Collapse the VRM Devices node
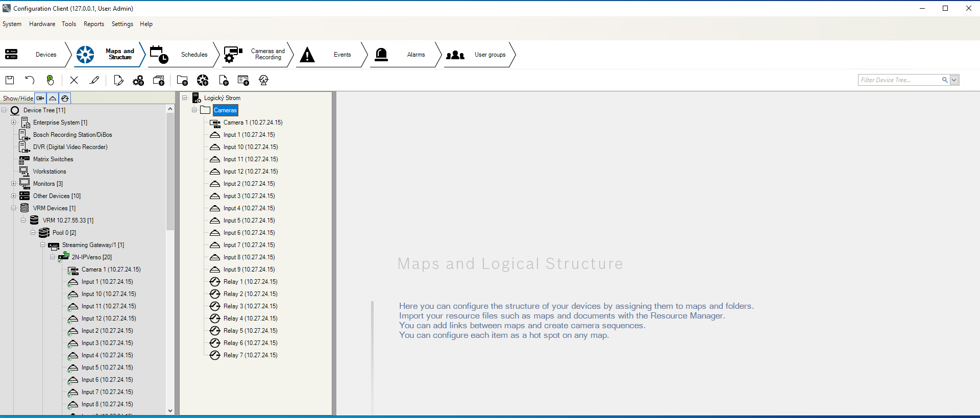 click(14, 208)
